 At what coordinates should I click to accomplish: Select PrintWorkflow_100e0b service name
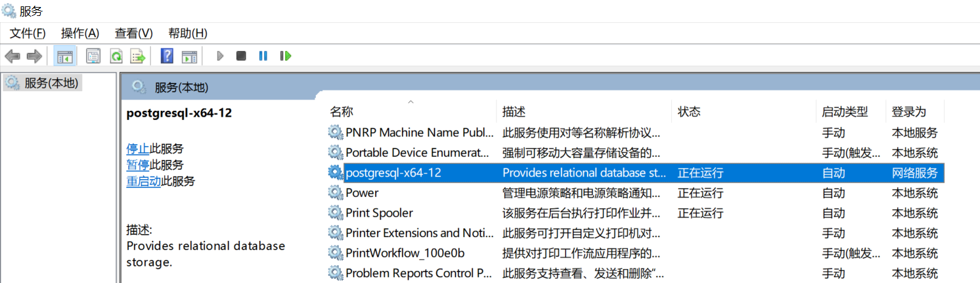pos(405,253)
